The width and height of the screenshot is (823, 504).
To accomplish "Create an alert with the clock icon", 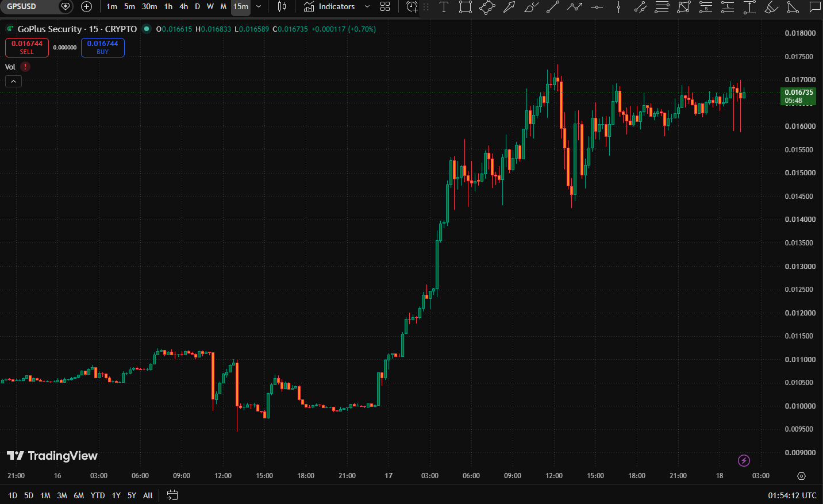I will click(x=411, y=7).
